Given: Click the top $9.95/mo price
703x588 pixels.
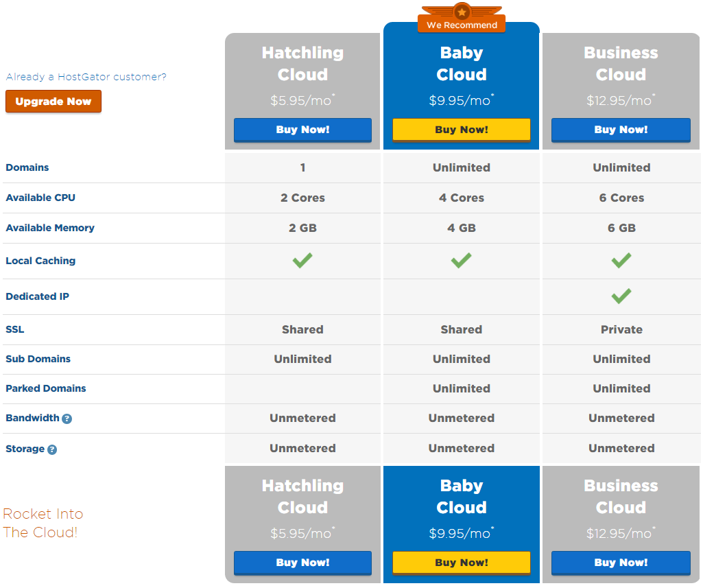Looking at the screenshot, I should (x=462, y=100).
